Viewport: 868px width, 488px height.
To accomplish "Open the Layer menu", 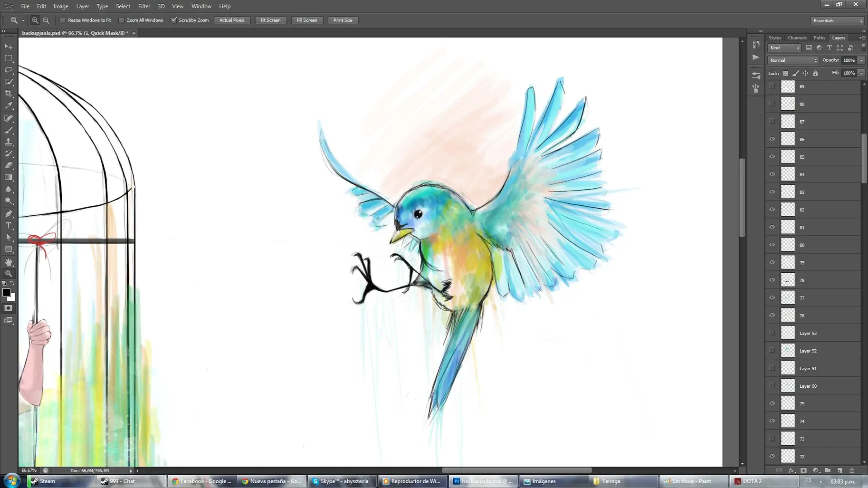I will coord(83,6).
